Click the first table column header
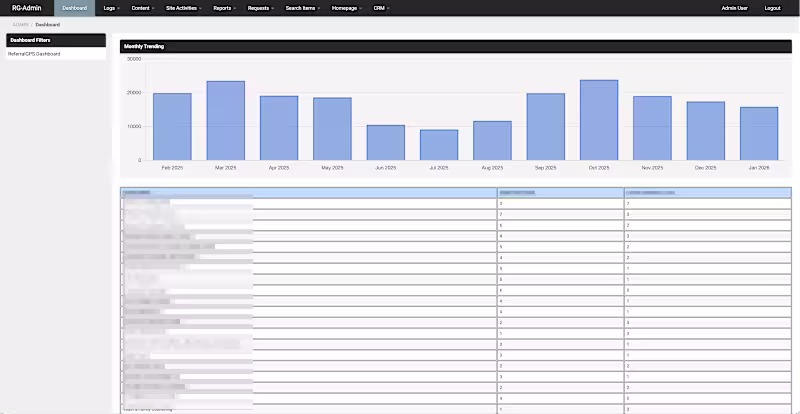The height and width of the screenshot is (414, 800). coord(309,192)
